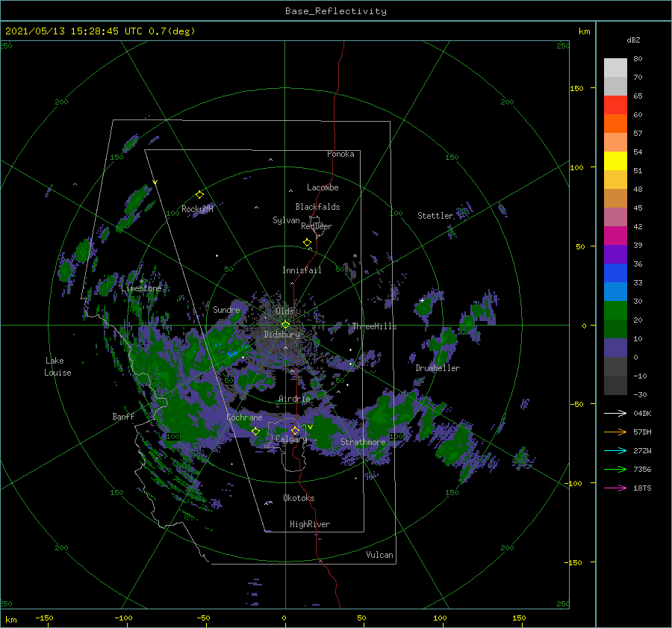Click the Lake Louise label
Screen dimensions: 672x628
57,367
